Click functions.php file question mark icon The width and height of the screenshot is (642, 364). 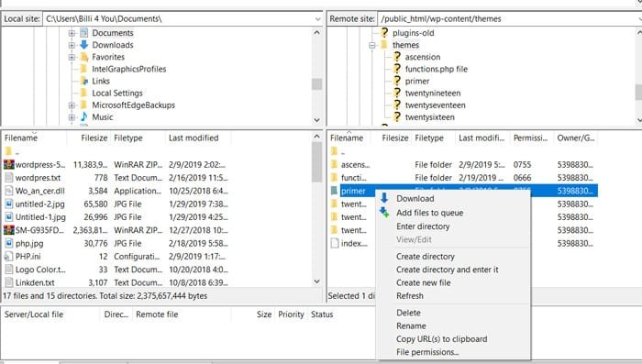397,69
